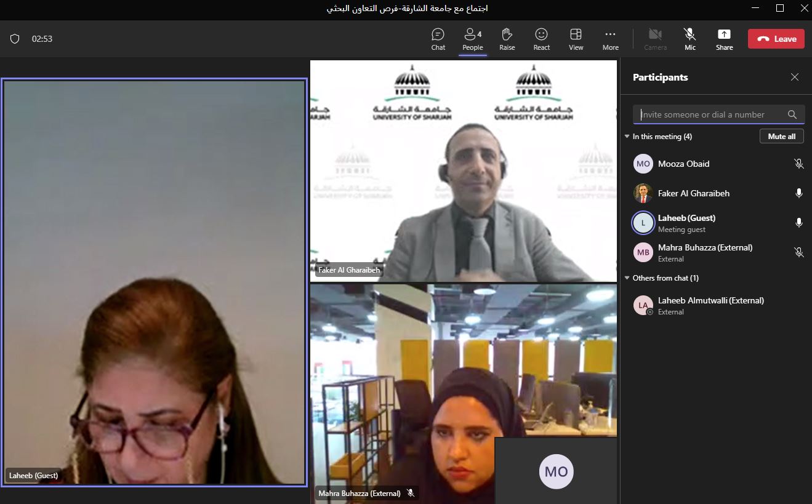Open the Chat panel
The image size is (812, 504).
438,39
